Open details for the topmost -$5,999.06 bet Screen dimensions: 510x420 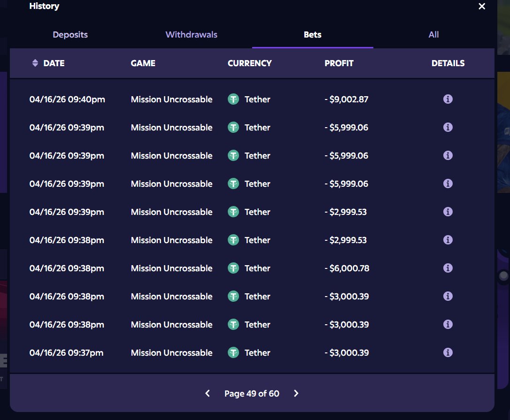click(x=448, y=127)
